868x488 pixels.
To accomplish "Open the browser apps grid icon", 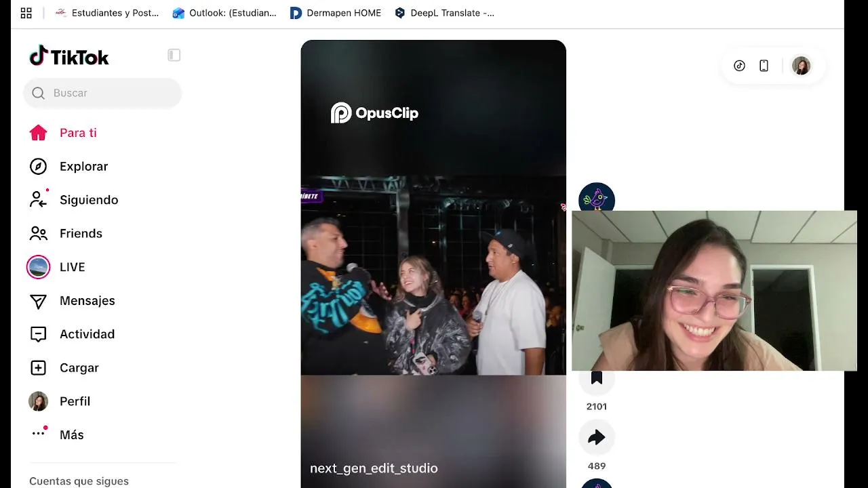I will 26,13.
